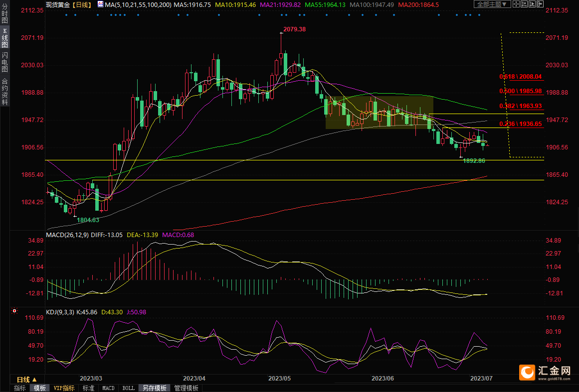Open the 合约资料 side tab
Screen dimensions: 579x392
4,91
